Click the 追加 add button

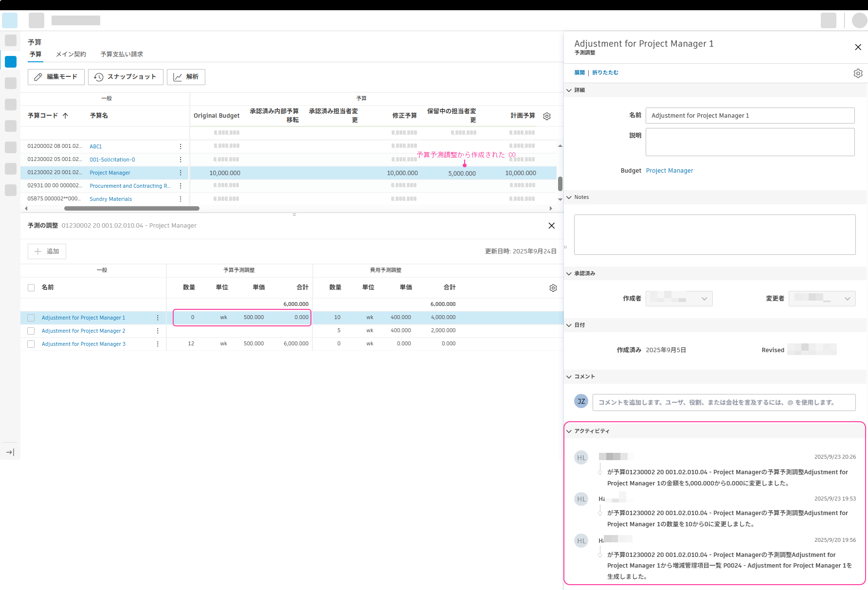[x=47, y=251]
